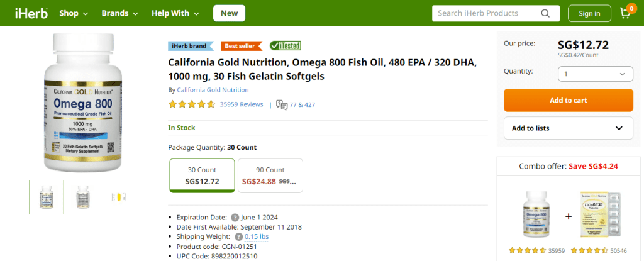This screenshot has height=261, width=644.
Task: Select the 90 Count package option
Action: [x=270, y=175]
